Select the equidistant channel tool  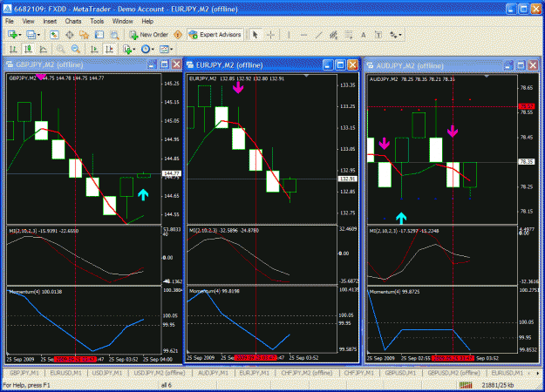333,34
